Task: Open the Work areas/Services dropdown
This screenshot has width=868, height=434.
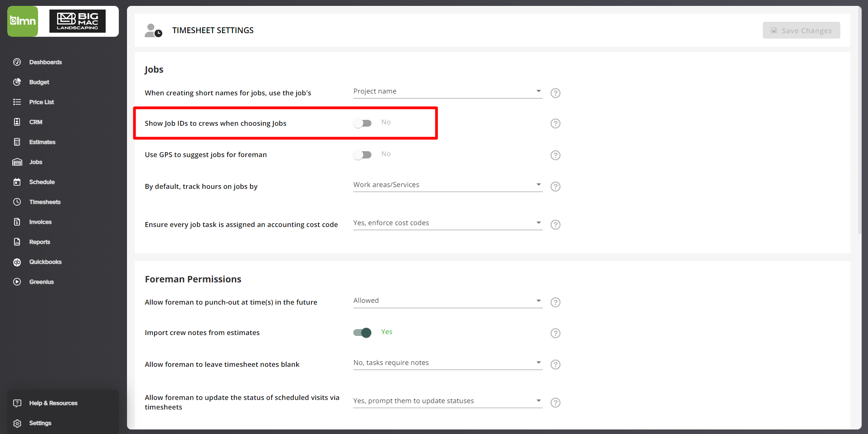Action: pos(448,185)
